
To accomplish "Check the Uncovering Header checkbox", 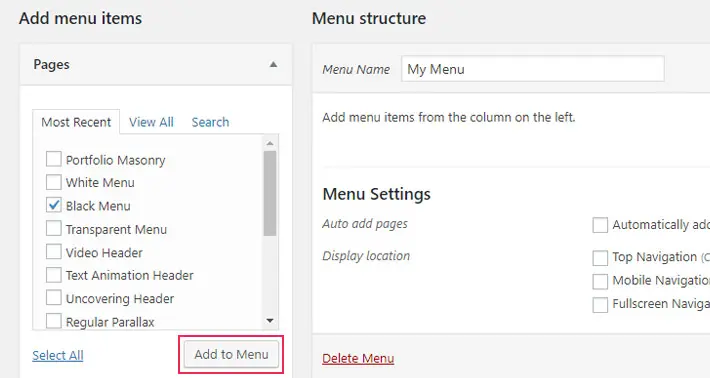I will 53,297.
